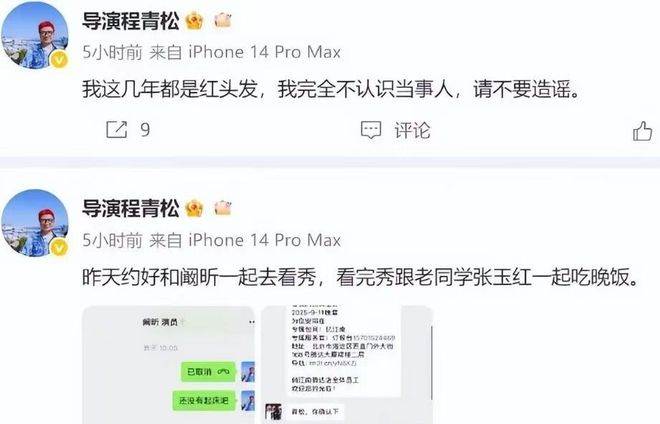Open username 导演程青松 on the first post
Screen dimensions: 660x424
pyautogui.click(x=130, y=21)
